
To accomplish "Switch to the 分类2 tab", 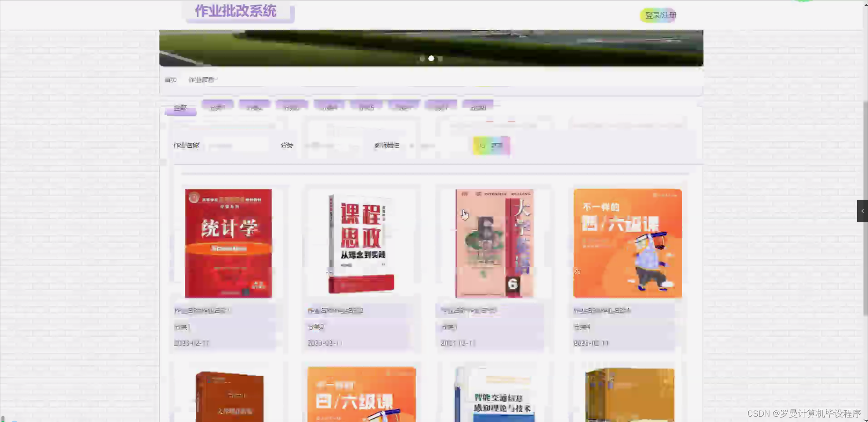I will tap(255, 107).
